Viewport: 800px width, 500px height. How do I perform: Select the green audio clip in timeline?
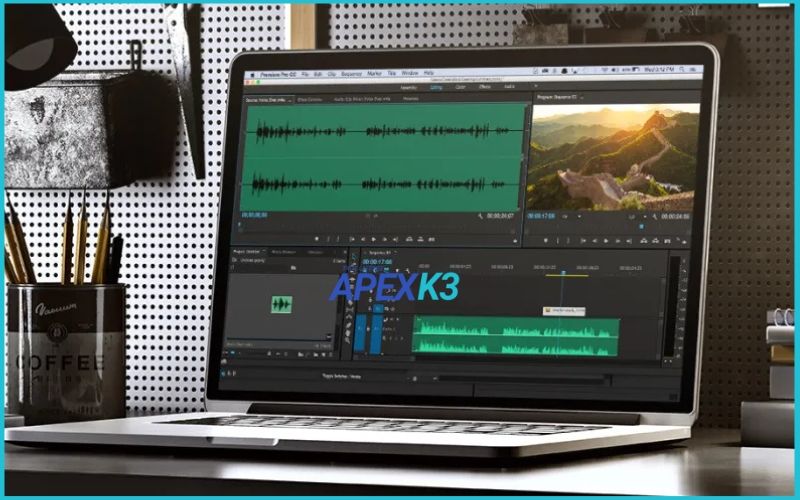(514, 336)
